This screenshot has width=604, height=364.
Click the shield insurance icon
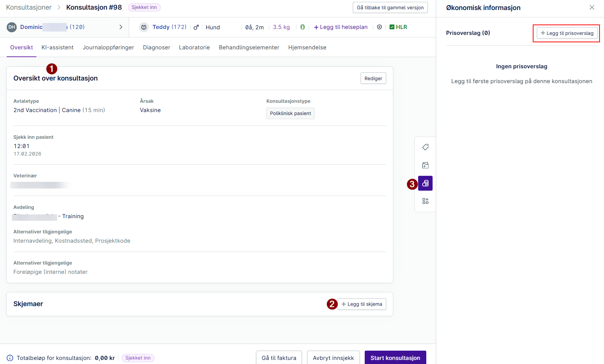coord(379,27)
